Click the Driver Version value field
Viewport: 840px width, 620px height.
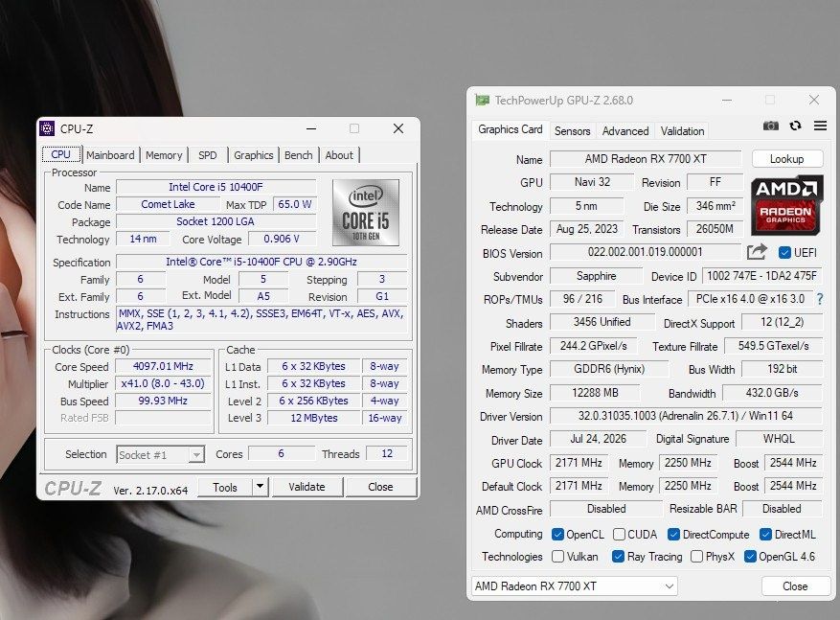point(686,416)
